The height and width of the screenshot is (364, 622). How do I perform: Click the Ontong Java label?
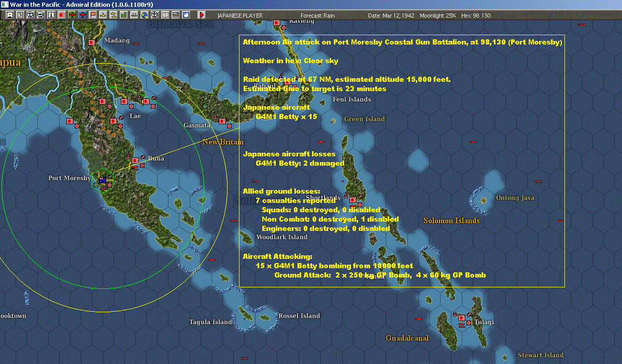tap(515, 198)
